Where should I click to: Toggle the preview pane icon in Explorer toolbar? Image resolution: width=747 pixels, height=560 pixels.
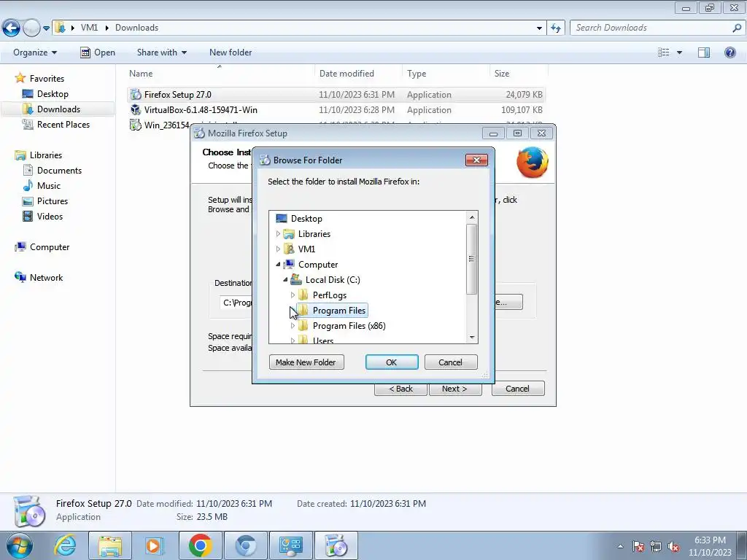coord(704,52)
